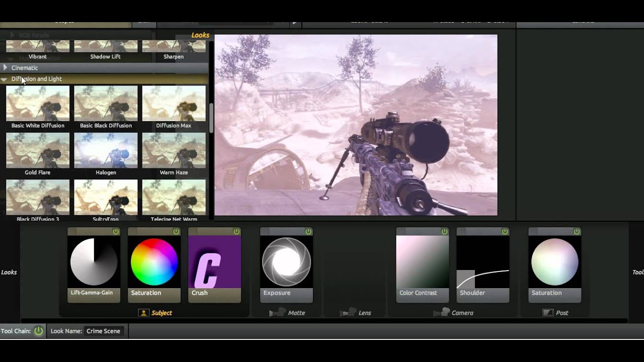Select the Color Contrast tool card
Viewport: 644px width, 362px height.
(422, 265)
